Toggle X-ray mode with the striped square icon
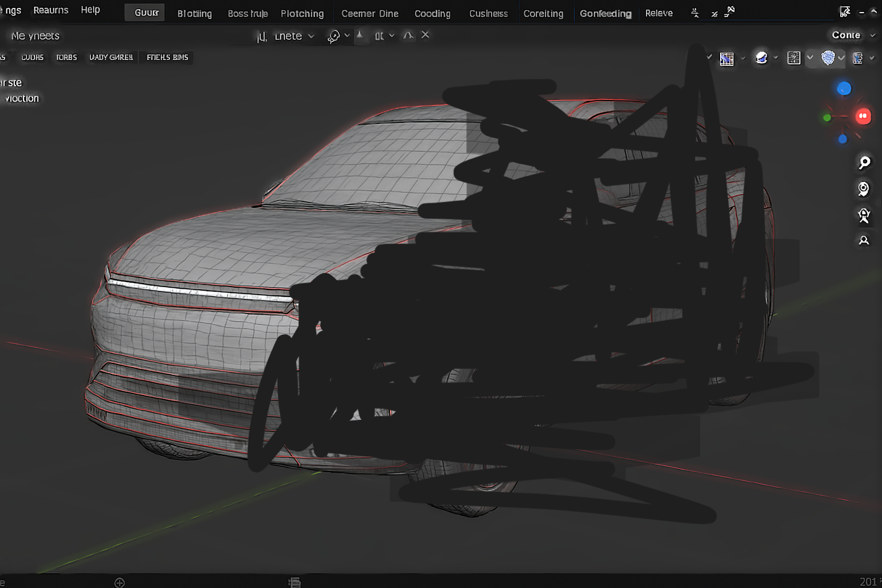 tap(794, 57)
